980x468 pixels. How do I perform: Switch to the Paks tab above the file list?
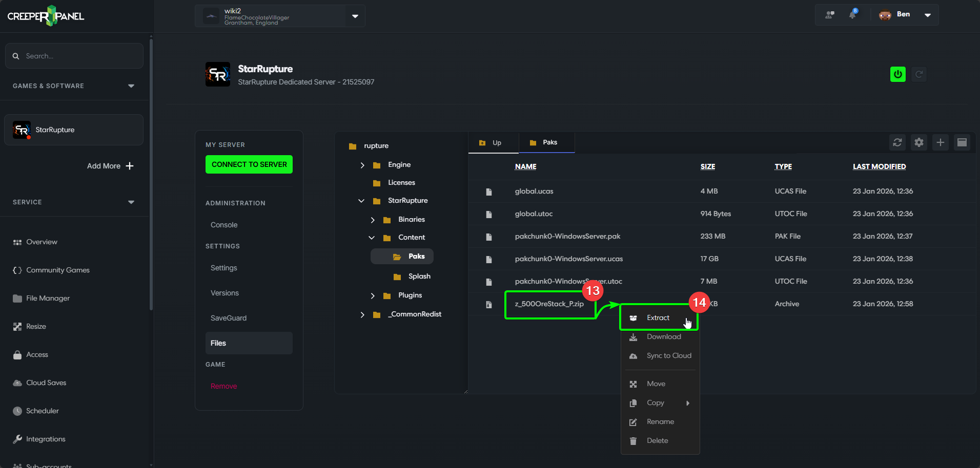tap(547, 142)
